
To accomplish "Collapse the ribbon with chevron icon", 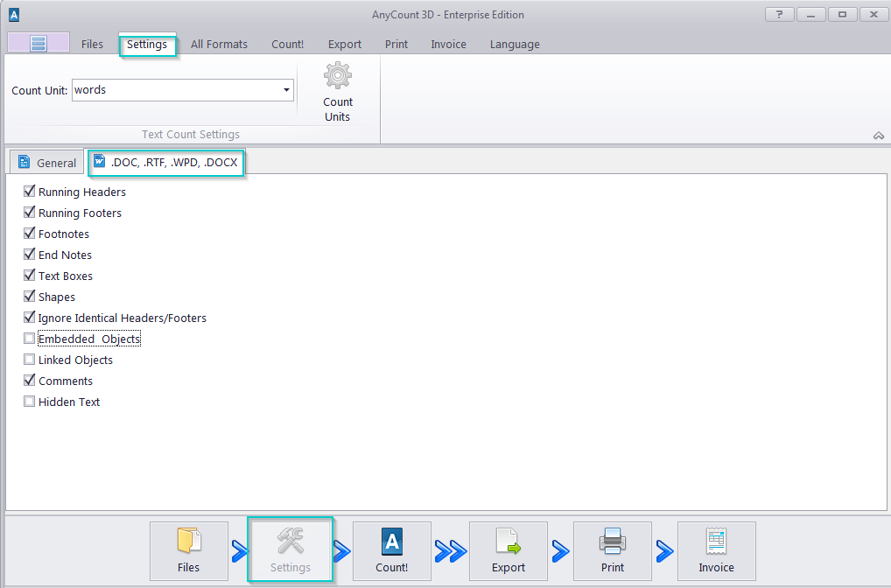I will (879, 136).
